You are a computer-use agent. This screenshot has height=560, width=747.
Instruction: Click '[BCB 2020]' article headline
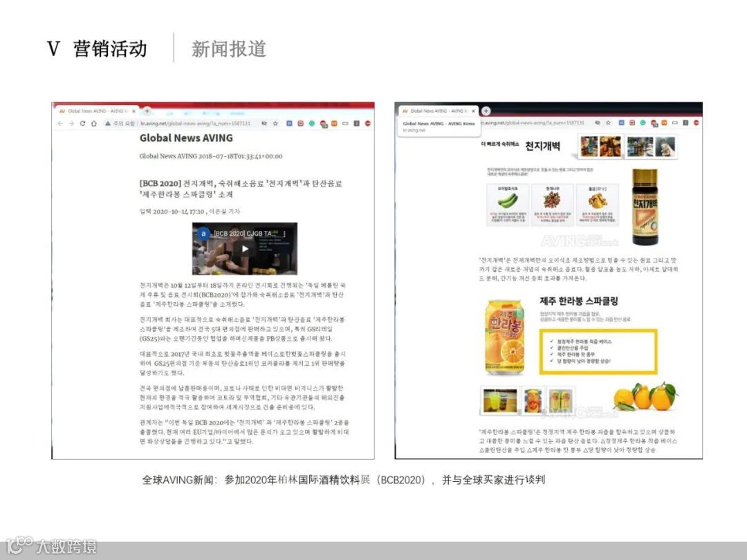click(x=241, y=189)
